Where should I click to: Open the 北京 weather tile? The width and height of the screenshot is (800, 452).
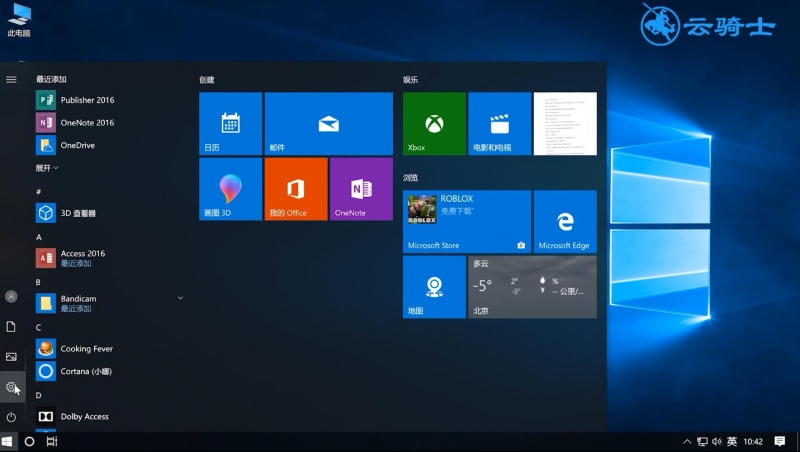click(532, 287)
